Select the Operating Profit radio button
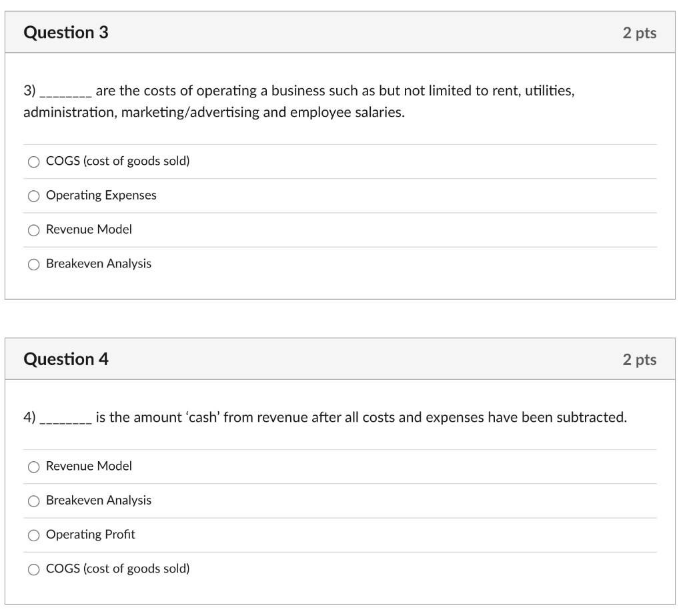 (x=33, y=535)
